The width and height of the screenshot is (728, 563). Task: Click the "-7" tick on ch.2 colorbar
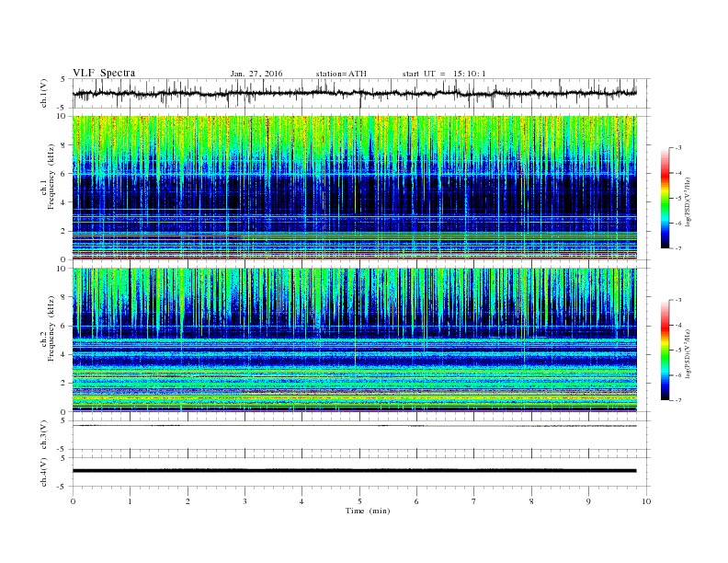click(678, 400)
